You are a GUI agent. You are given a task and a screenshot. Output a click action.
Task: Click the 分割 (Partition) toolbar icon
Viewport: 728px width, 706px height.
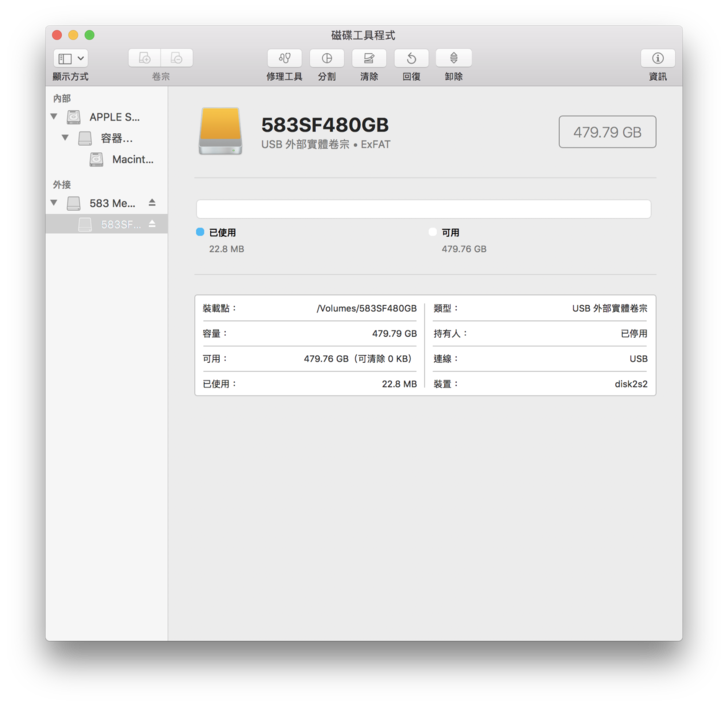326,59
